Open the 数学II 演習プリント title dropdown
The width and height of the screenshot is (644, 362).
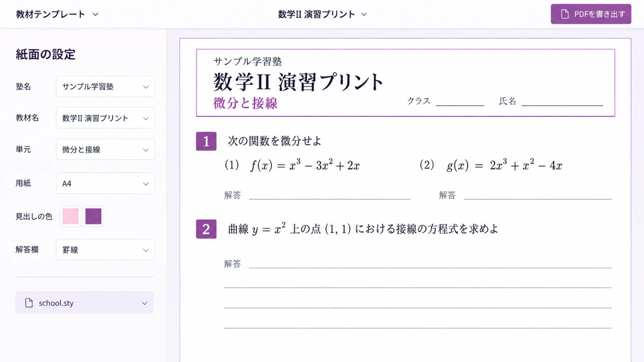322,14
